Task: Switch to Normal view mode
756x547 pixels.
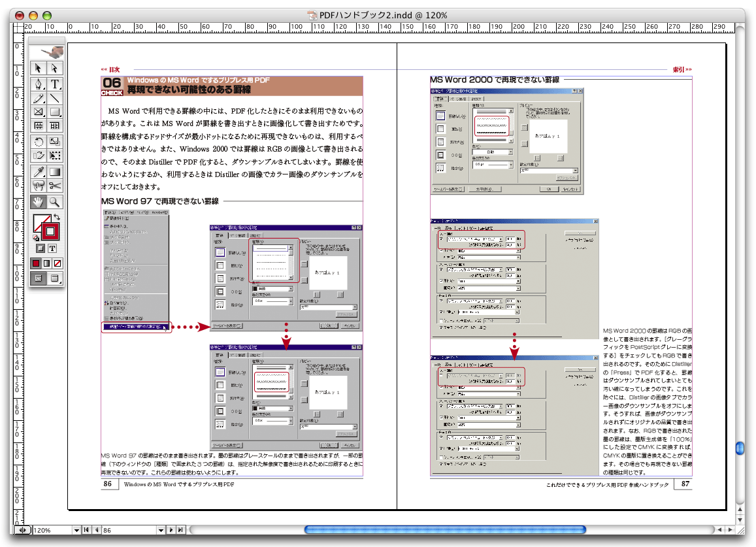Action: (39, 278)
